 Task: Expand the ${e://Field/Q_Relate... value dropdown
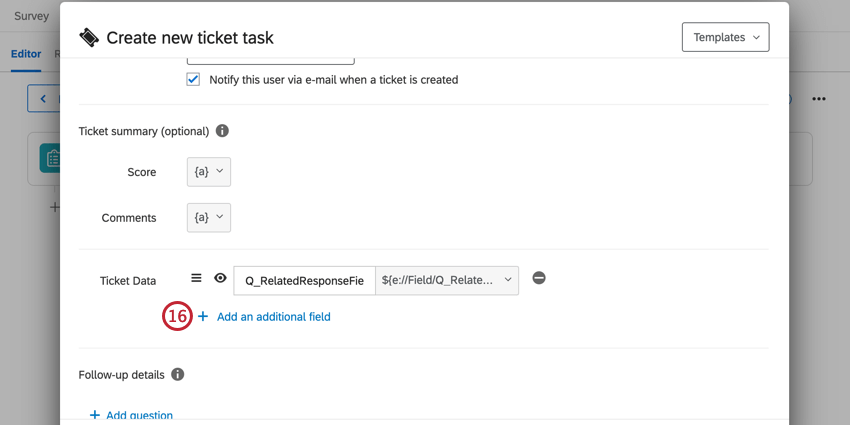pos(446,280)
